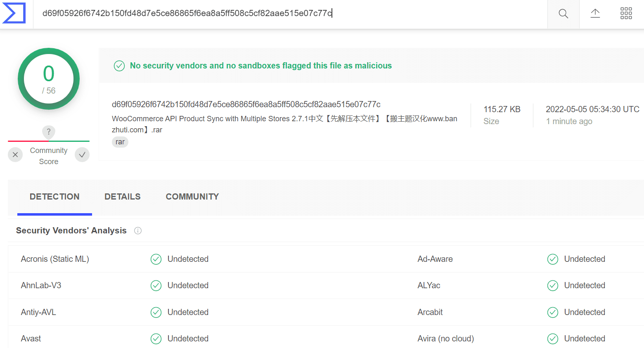Click the Ad-Aware vendor name
The width and height of the screenshot is (644, 348).
click(x=435, y=259)
